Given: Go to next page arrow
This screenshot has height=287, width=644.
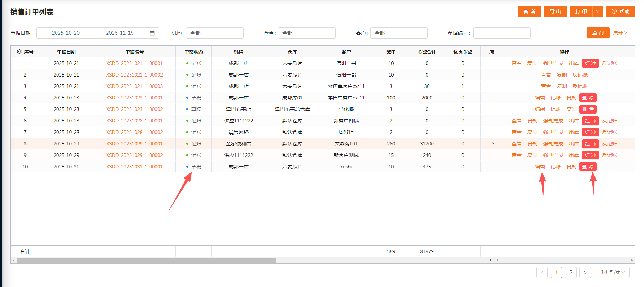Looking at the screenshot, I should (585, 272).
